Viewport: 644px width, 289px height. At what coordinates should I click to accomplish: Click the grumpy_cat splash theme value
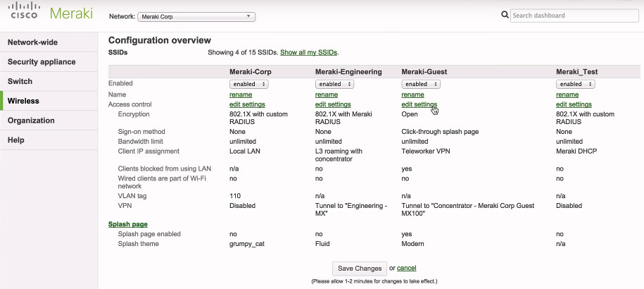[247, 244]
